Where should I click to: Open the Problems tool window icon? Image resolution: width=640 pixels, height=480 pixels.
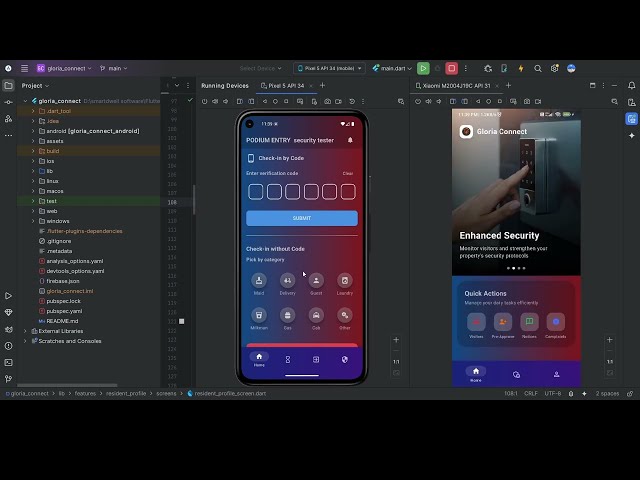[x=8, y=346]
